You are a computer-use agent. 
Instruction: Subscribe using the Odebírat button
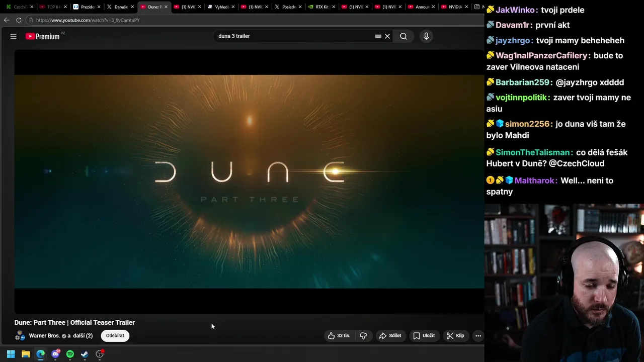click(x=115, y=336)
